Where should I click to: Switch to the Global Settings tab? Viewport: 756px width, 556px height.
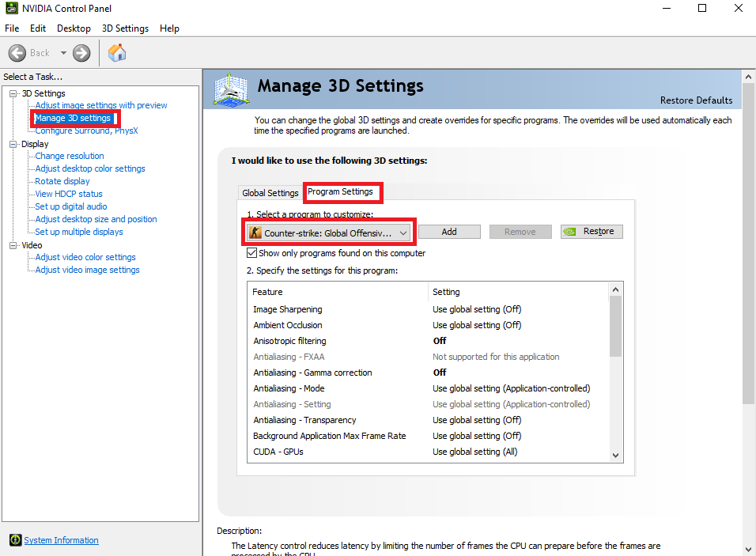(x=270, y=193)
